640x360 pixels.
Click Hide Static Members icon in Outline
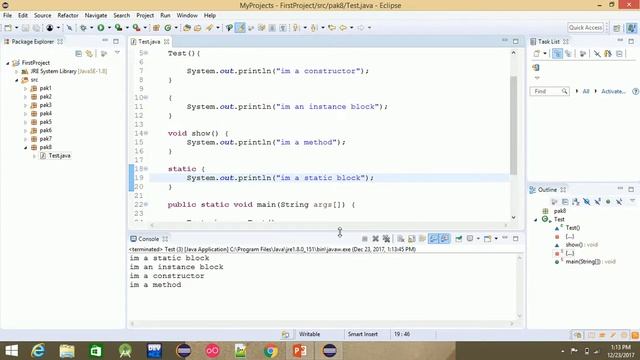pyautogui.click(x=598, y=202)
